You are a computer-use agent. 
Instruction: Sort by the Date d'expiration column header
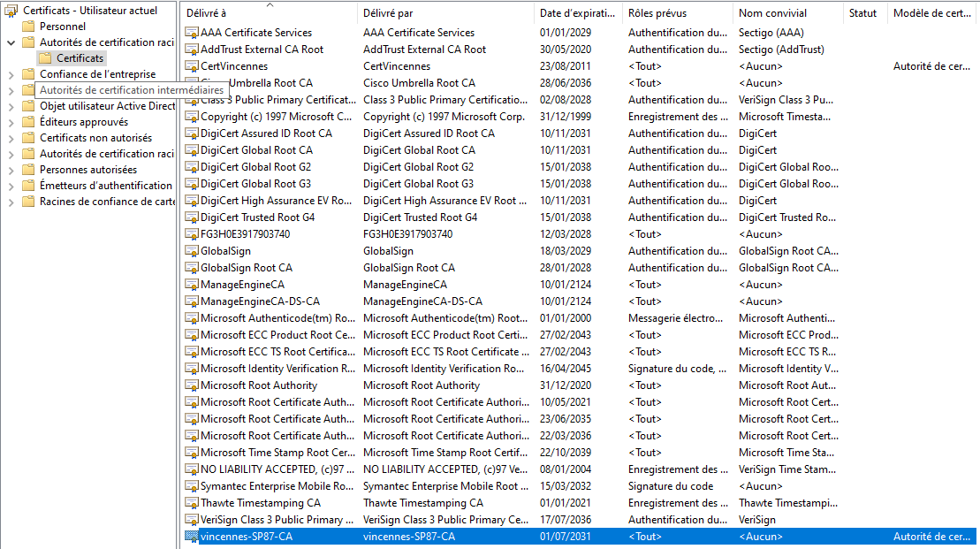click(x=578, y=13)
